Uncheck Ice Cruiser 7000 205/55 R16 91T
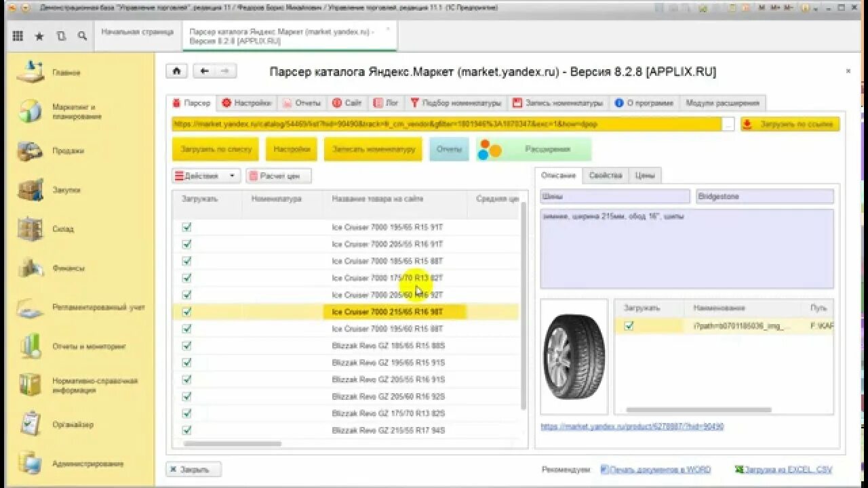868x488 pixels. (186, 244)
